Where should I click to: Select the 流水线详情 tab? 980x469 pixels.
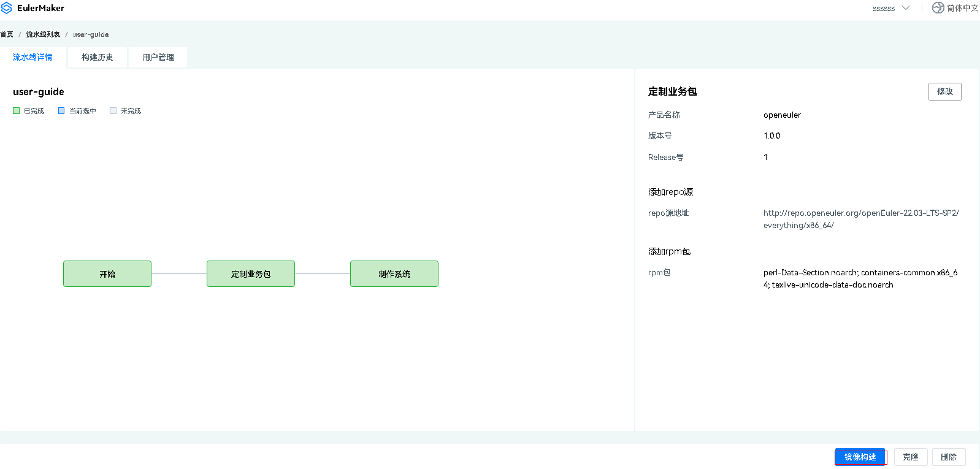33,57
